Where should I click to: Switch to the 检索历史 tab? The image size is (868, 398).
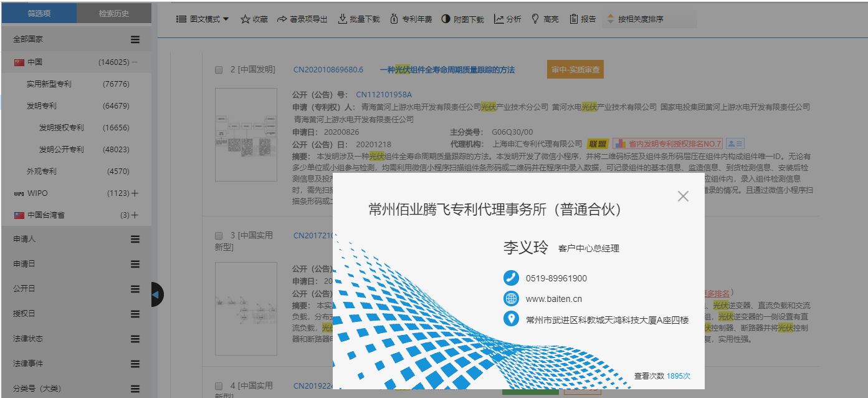point(114,13)
